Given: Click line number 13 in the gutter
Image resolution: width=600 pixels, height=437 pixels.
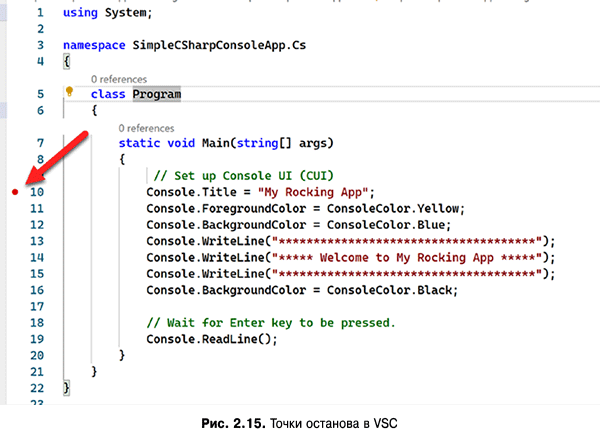Looking at the screenshot, I should [x=36, y=241].
